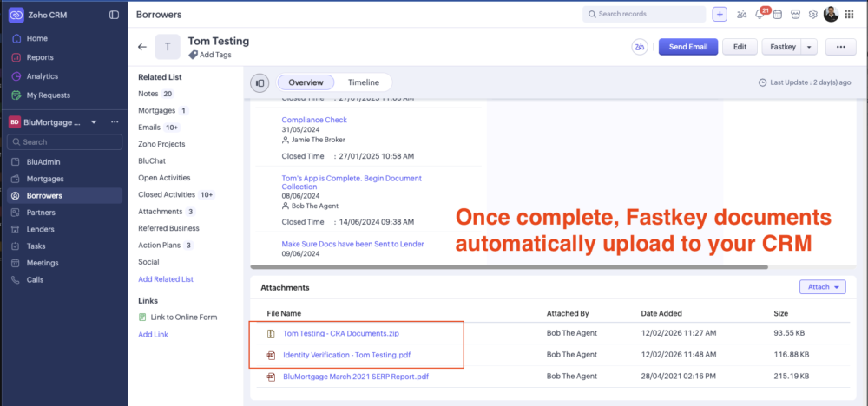This screenshot has width=868, height=406.
Task: Select the Overview tab
Action: (x=306, y=82)
